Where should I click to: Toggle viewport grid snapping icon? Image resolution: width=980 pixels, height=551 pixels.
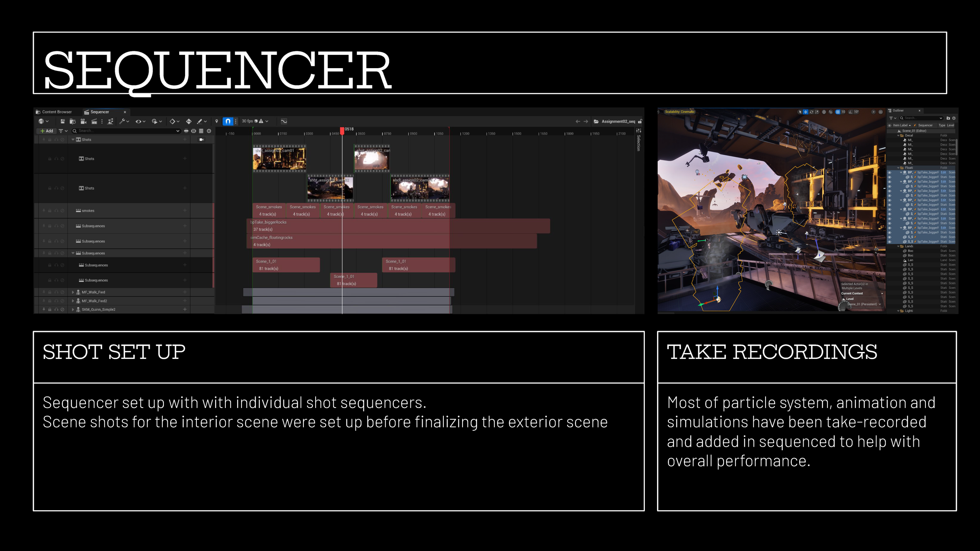point(838,112)
